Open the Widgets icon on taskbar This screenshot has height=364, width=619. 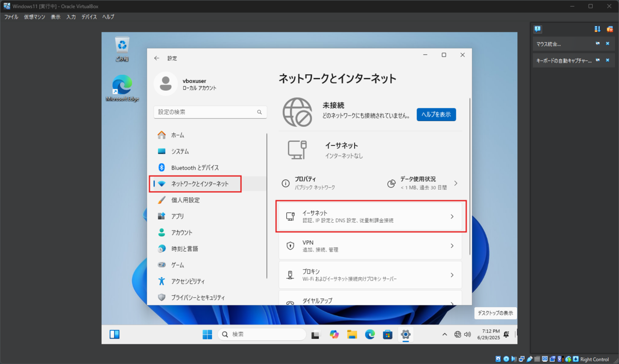tap(115, 334)
